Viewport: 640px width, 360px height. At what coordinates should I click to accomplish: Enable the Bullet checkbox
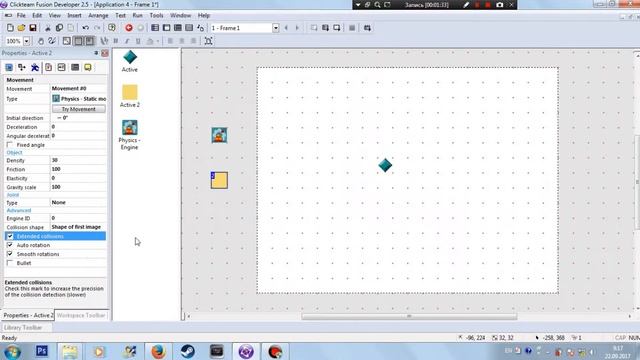point(10,263)
